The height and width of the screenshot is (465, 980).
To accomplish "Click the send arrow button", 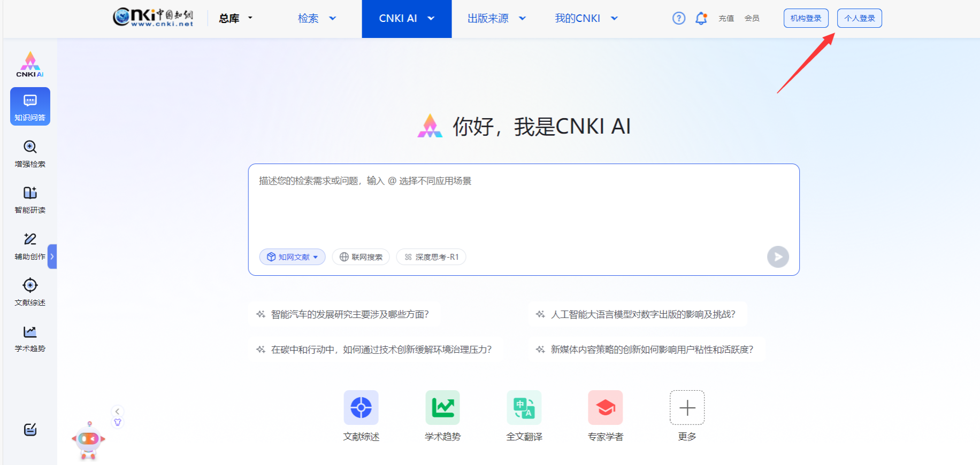I will tap(778, 257).
